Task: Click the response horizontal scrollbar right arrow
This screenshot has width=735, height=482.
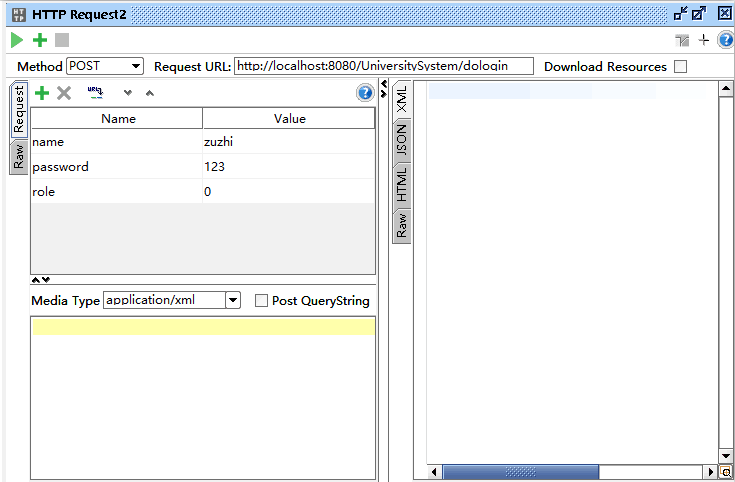Action: (710, 472)
